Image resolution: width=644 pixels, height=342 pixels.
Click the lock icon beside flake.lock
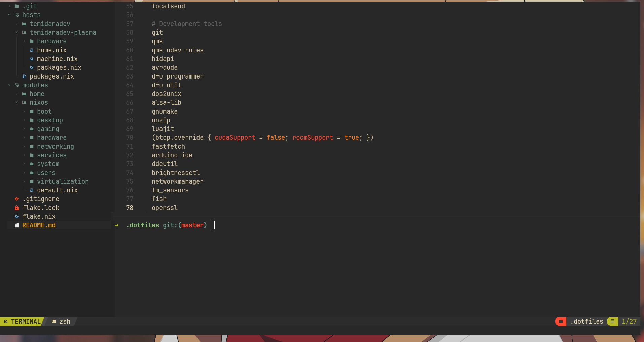(x=16, y=208)
